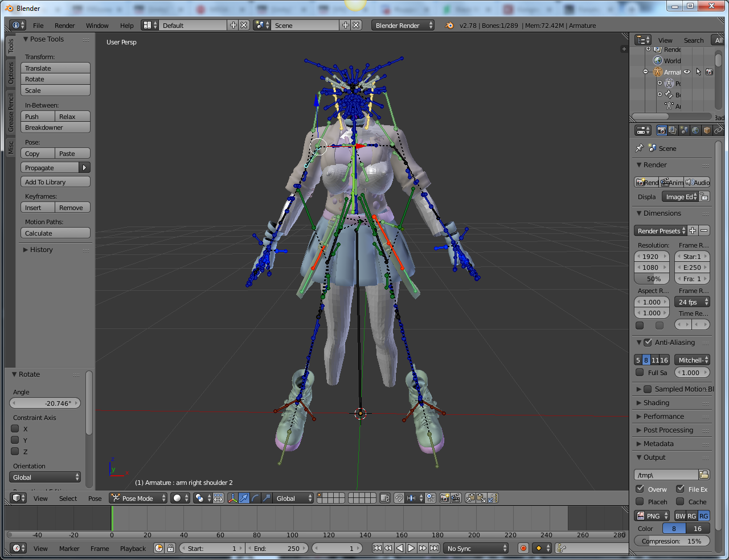Image resolution: width=729 pixels, height=560 pixels.
Task: Click the Render properties camera tab
Action: click(x=661, y=130)
